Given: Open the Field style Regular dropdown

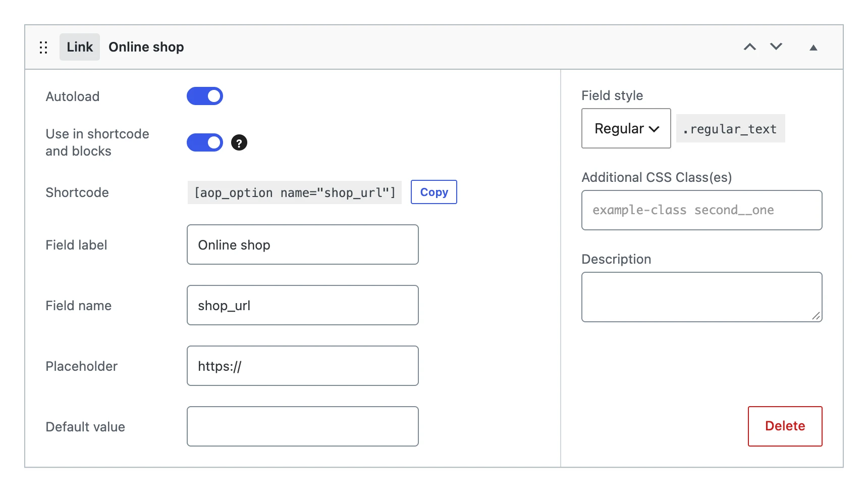Looking at the screenshot, I should tap(626, 128).
